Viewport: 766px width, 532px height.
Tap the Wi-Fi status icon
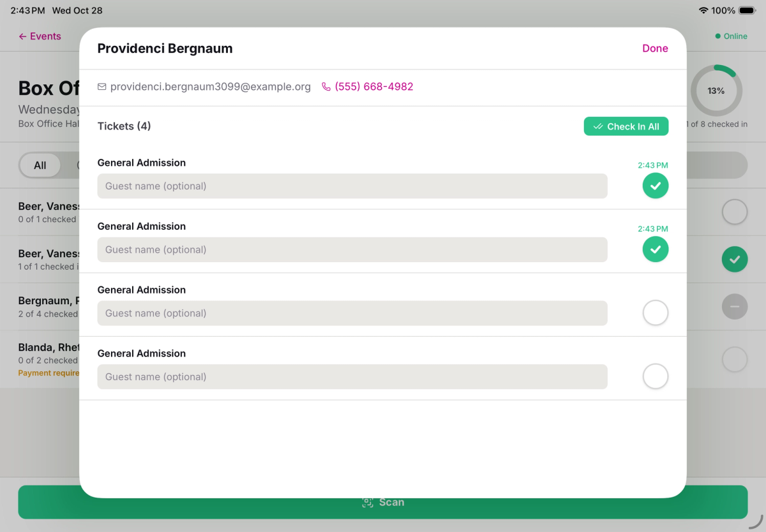(x=703, y=10)
